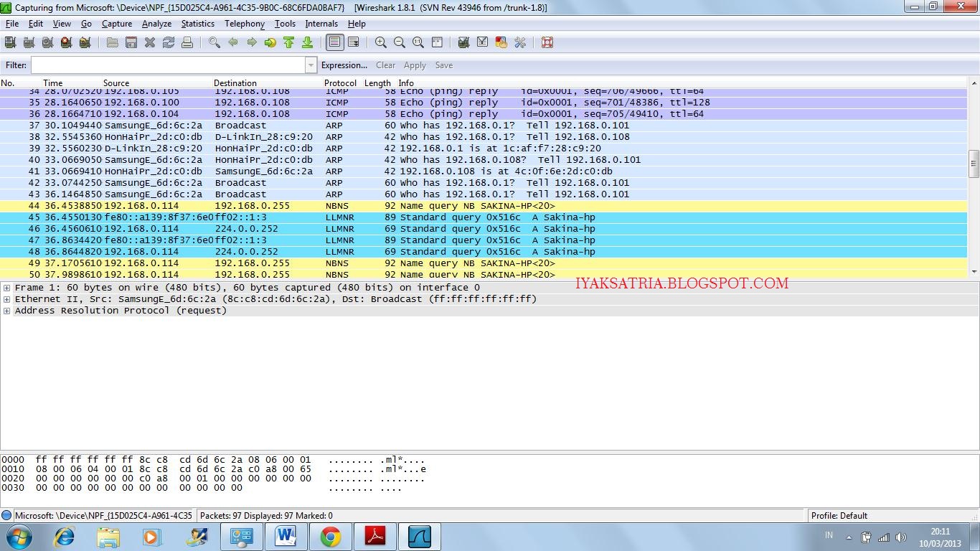Jump to the first packet
980x551 pixels.
pyautogui.click(x=289, y=42)
